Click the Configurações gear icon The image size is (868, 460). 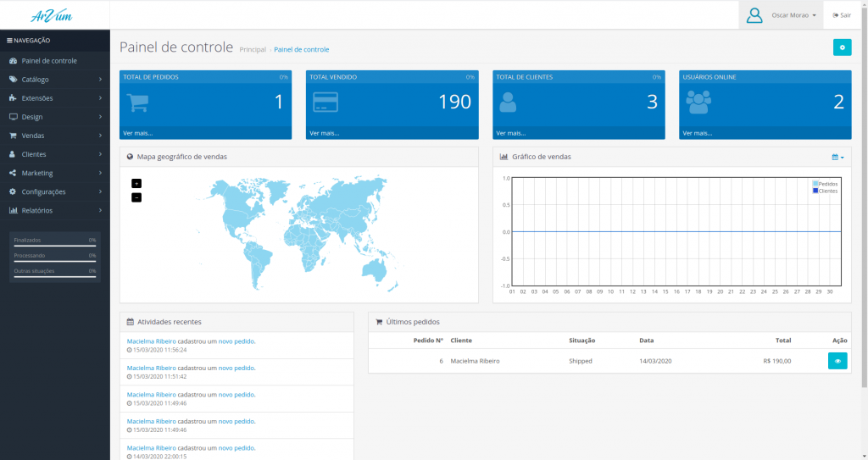click(13, 191)
